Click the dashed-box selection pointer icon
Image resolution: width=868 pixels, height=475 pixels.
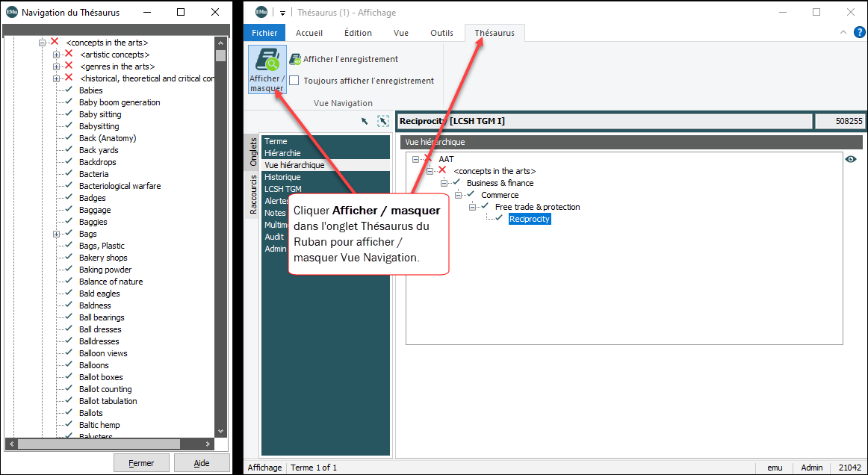coord(383,121)
